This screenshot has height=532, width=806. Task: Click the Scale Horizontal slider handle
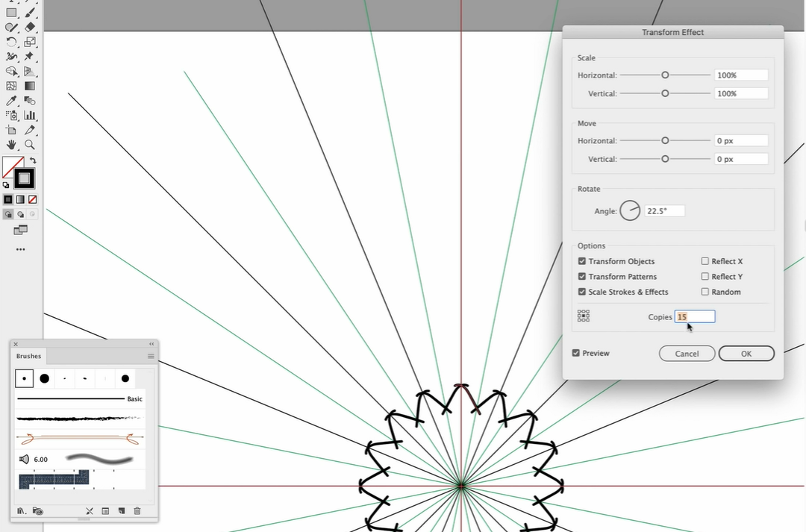[x=665, y=75]
